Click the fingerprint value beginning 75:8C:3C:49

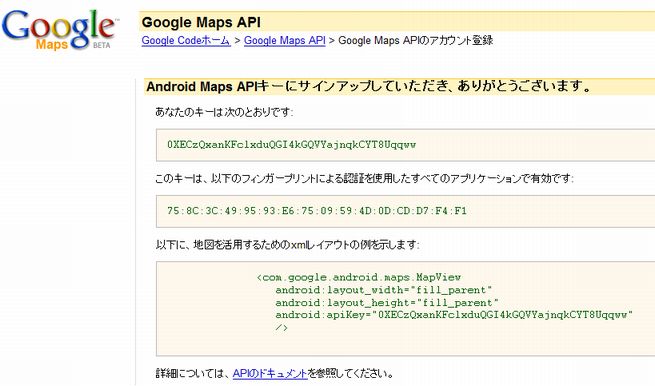click(317, 211)
